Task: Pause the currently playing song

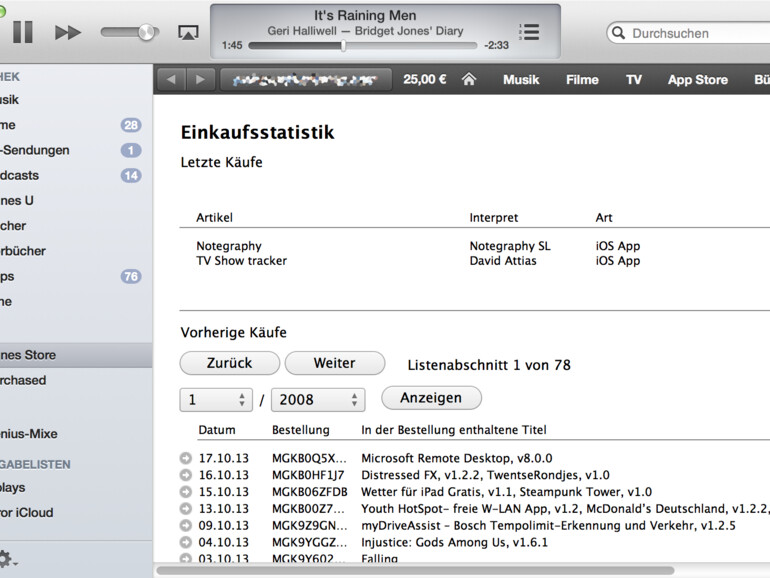Action: pos(22,32)
